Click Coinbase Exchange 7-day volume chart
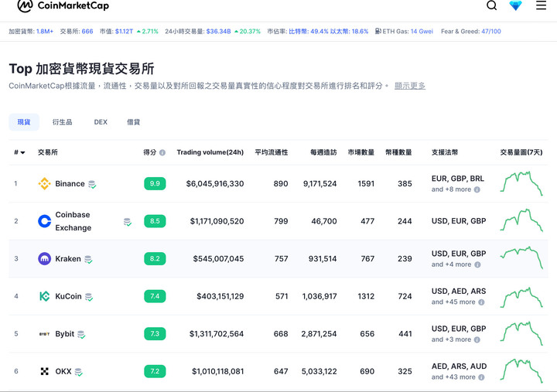The height and width of the screenshot is (392, 557). pyautogui.click(x=521, y=220)
